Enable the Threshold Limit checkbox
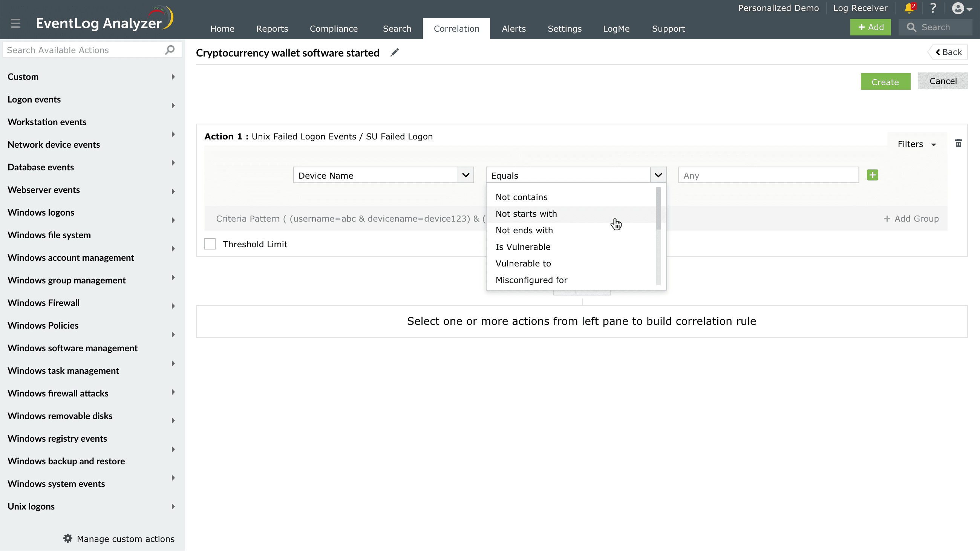Image resolution: width=980 pixels, height=551 pixels. (x=210, y=244)
